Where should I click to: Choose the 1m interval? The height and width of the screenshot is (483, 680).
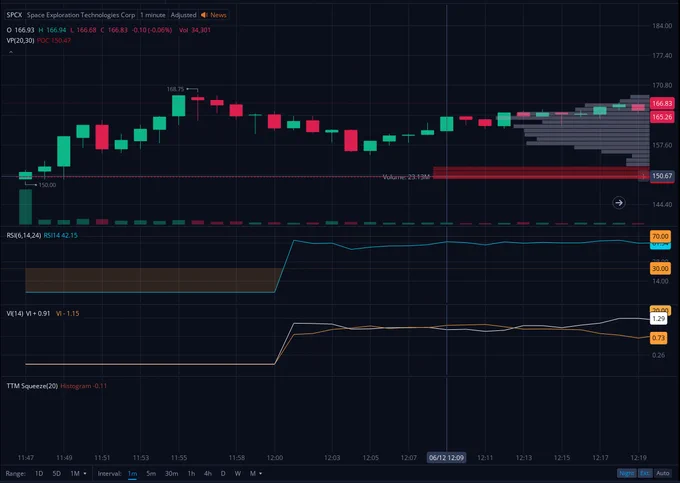132,473
